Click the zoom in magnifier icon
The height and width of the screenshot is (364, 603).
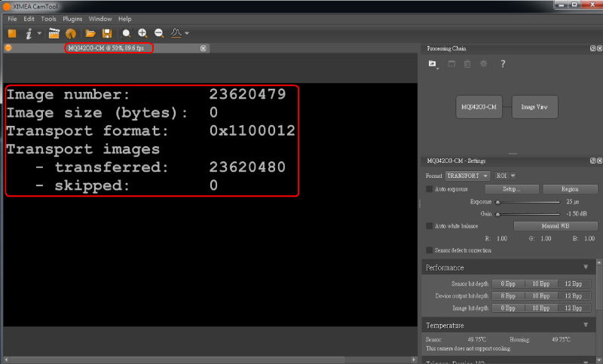[x=142, y=33]
